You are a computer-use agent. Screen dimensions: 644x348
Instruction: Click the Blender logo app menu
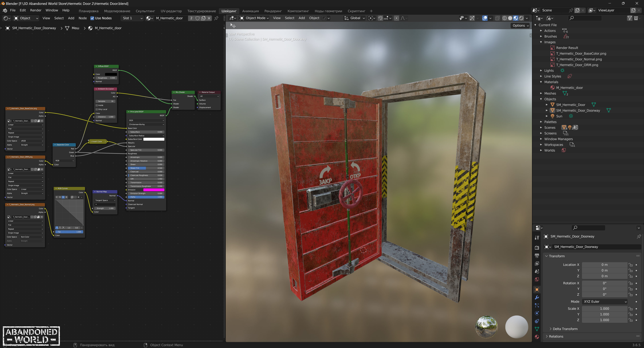5,10
